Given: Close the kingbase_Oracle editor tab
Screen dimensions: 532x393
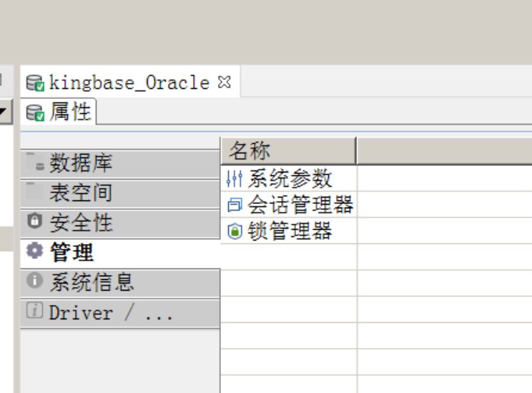Looking at the screenshot, I should [x=224, y=82].
